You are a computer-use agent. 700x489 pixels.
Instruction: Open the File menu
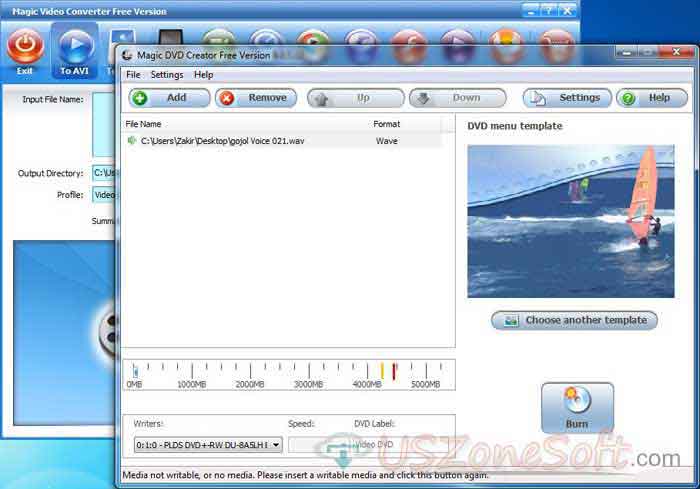133,75
